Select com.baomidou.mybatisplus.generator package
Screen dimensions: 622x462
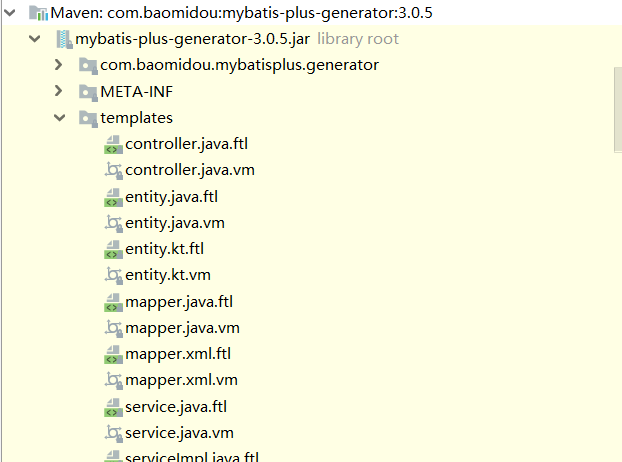coord(240,65)
